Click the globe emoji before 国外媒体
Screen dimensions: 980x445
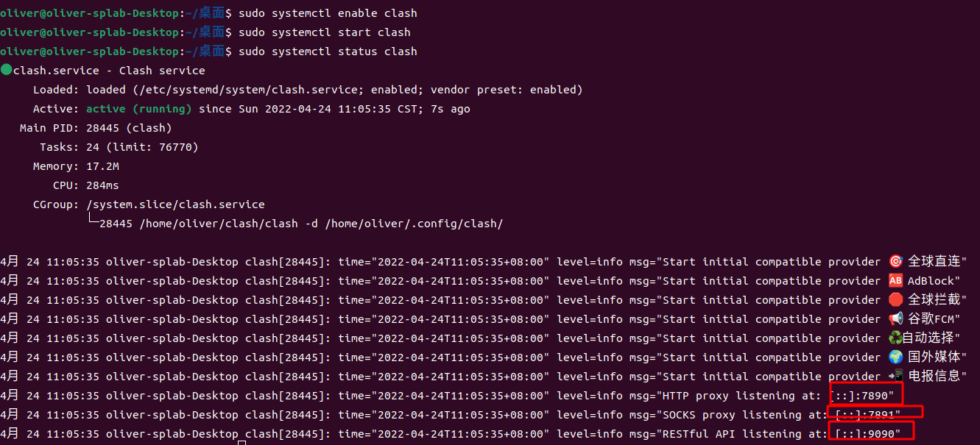coord(895,357)
